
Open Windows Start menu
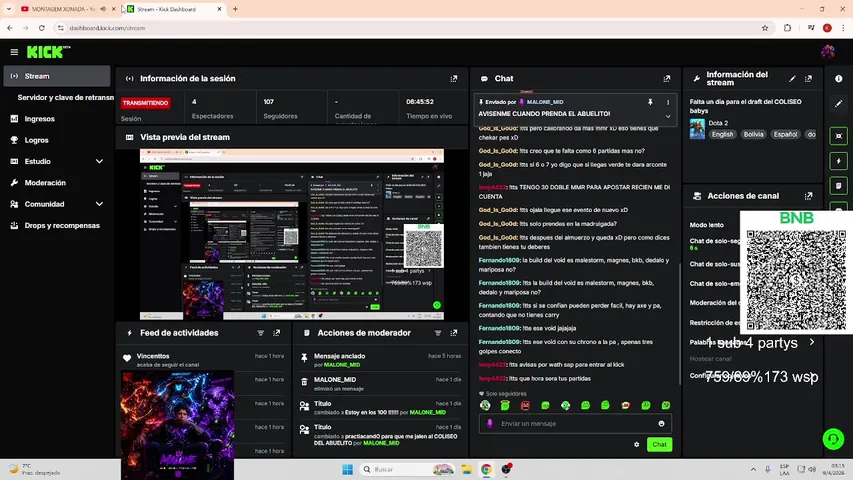347,469
